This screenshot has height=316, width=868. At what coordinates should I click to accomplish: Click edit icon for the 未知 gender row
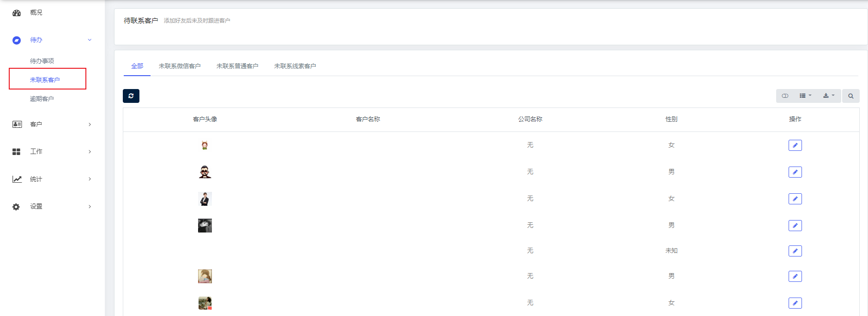[795, 251]
